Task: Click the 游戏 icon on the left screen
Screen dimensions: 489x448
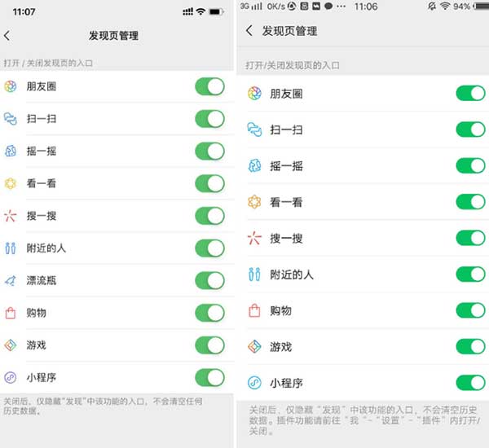Action: click(10, 345)
